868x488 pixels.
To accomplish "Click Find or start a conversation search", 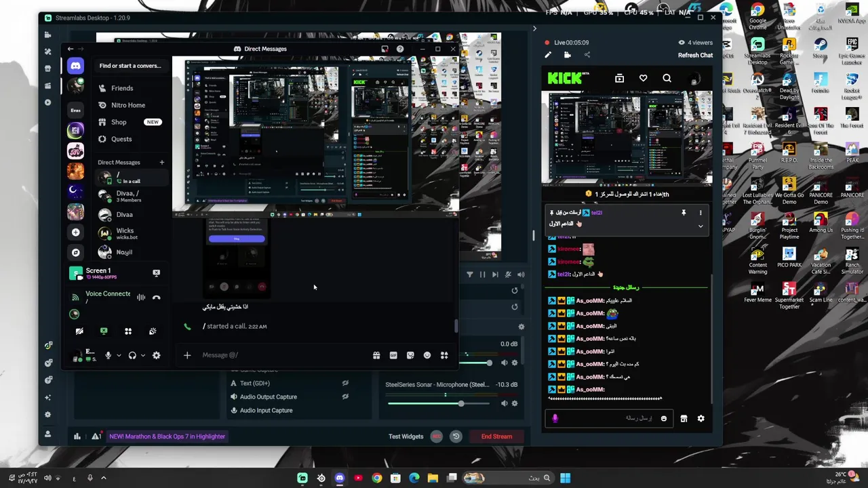I will click(130, 66).
